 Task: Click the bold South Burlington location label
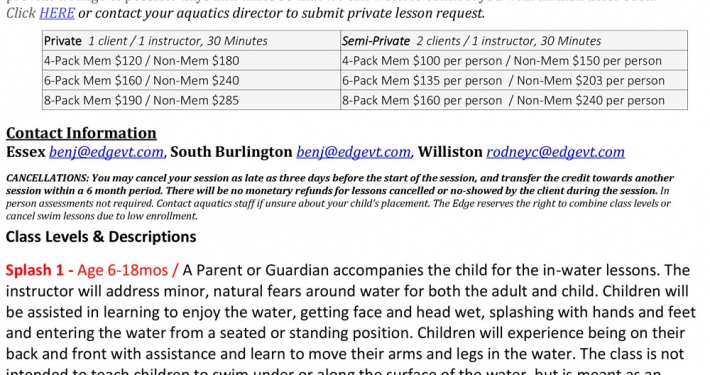pos(231,152)
